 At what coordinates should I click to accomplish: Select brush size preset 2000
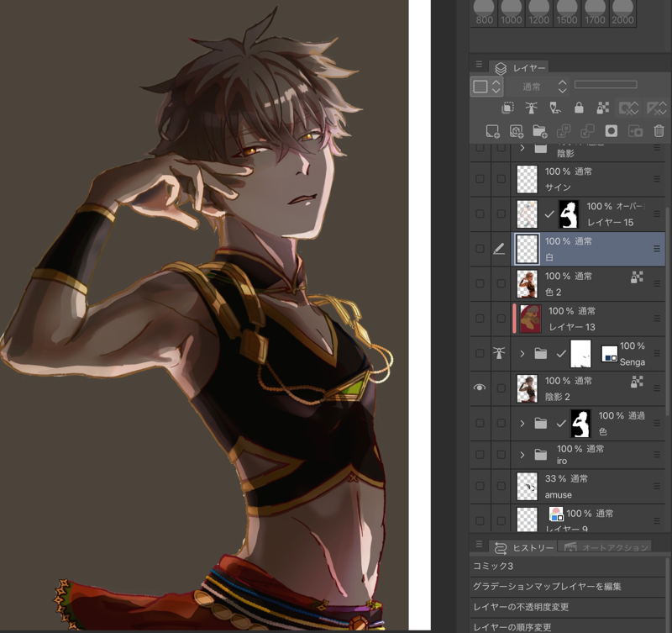pos(622,13)
